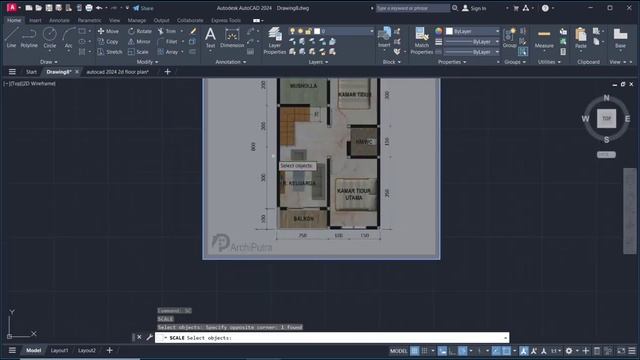This screenshot has width=640, height=360.
Task: Select the Arc tool
Action: [69, 38]
